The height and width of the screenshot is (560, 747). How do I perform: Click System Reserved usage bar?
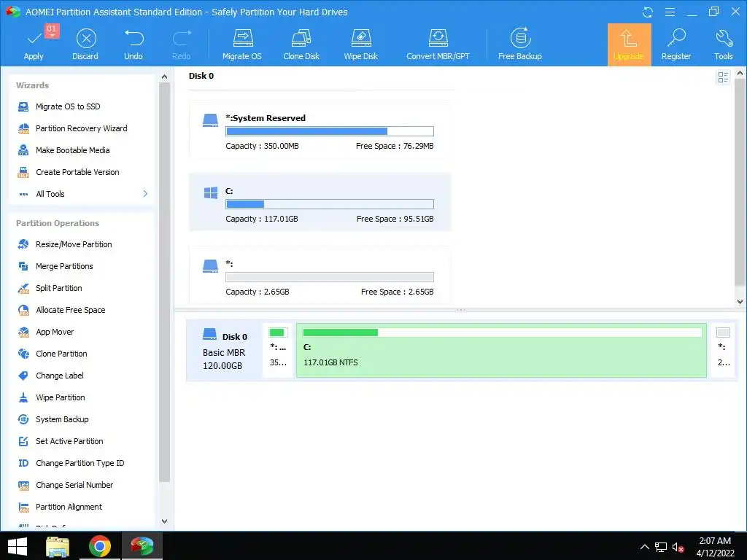coord(330,131)
